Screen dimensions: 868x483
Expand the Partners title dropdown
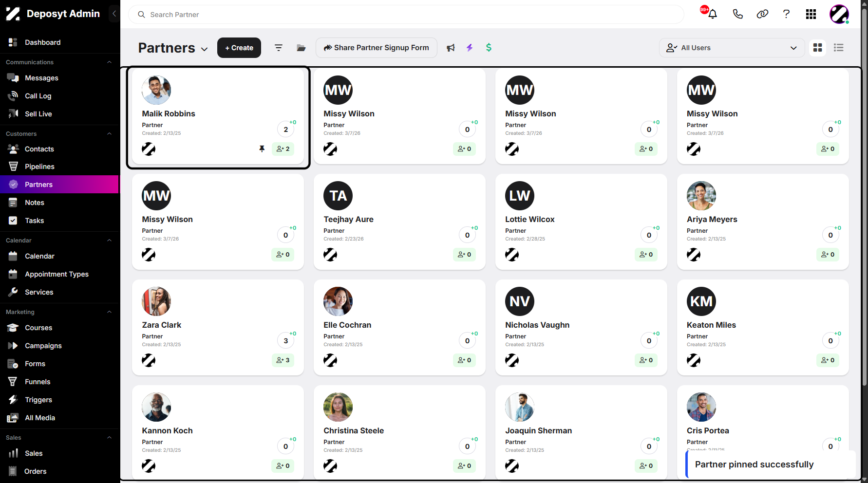pyautogui.click(x=204, y=49)
